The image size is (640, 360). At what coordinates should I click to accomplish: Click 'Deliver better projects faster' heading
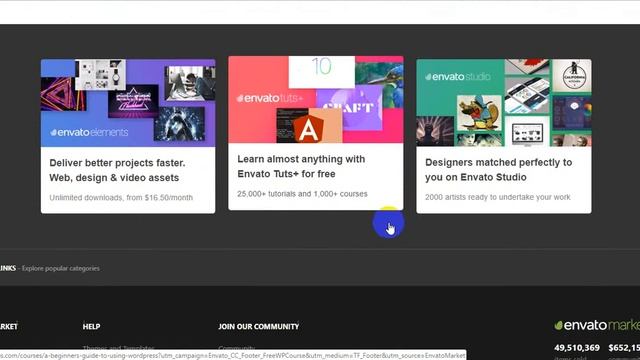point(117,170)
